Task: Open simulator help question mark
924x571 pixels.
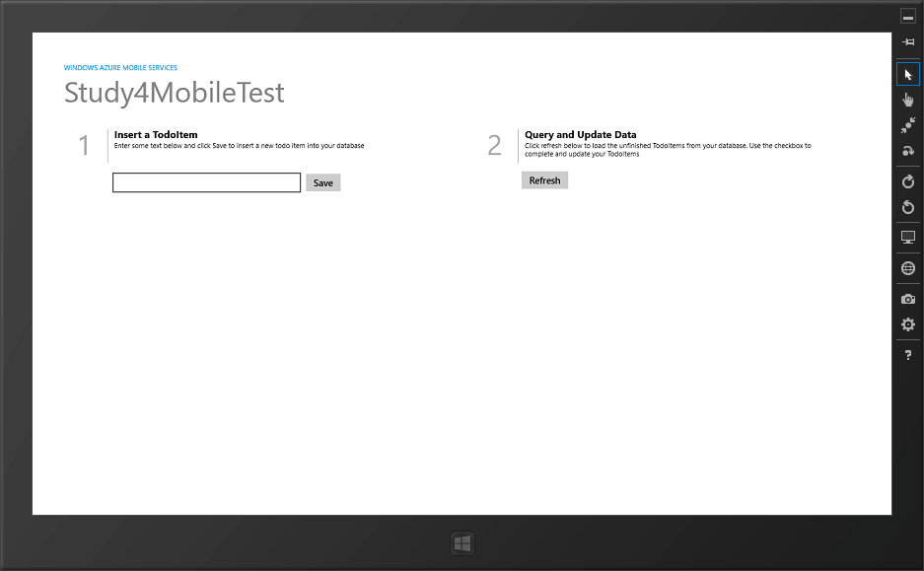Action: [x=908, y=355]
